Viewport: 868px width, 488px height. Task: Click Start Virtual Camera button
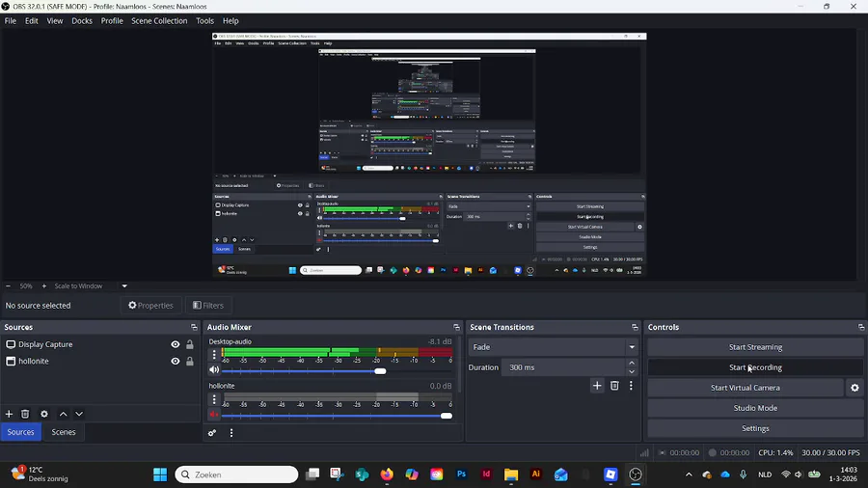point(746,388)
